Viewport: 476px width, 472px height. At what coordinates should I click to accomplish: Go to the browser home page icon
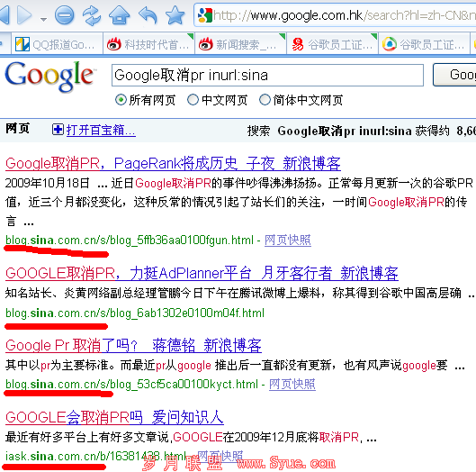(120, 15)
